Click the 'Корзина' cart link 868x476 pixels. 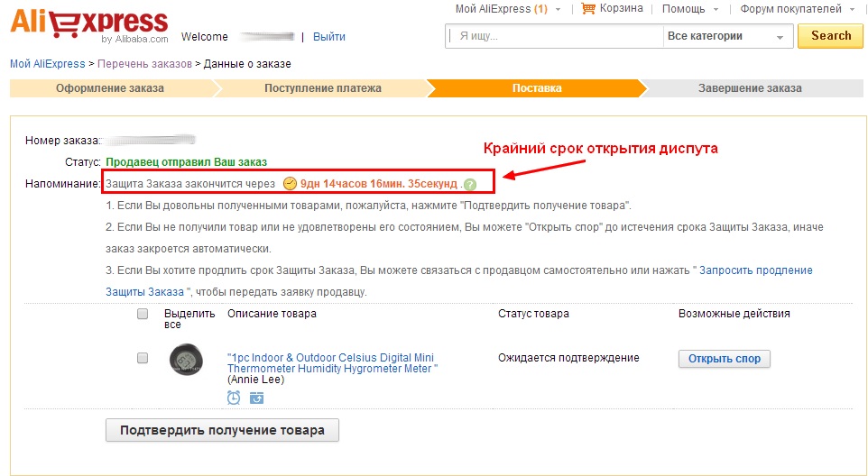point(621,8)
